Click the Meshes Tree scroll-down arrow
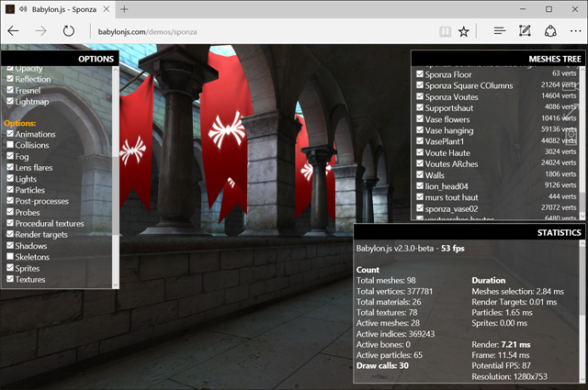588x390 pixels. click(x=582, y=217)
